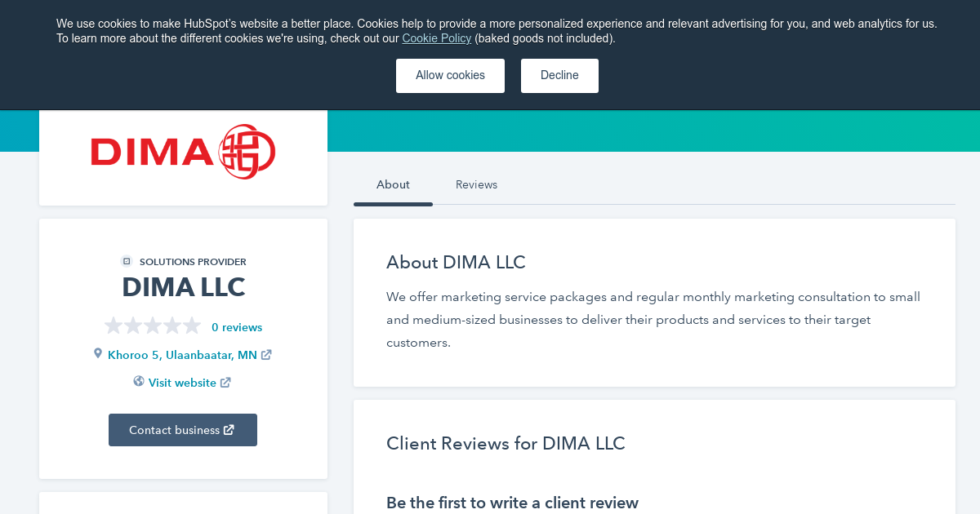980x514 pixels.
Task: Select the About tab
Action: click(393, 185)
